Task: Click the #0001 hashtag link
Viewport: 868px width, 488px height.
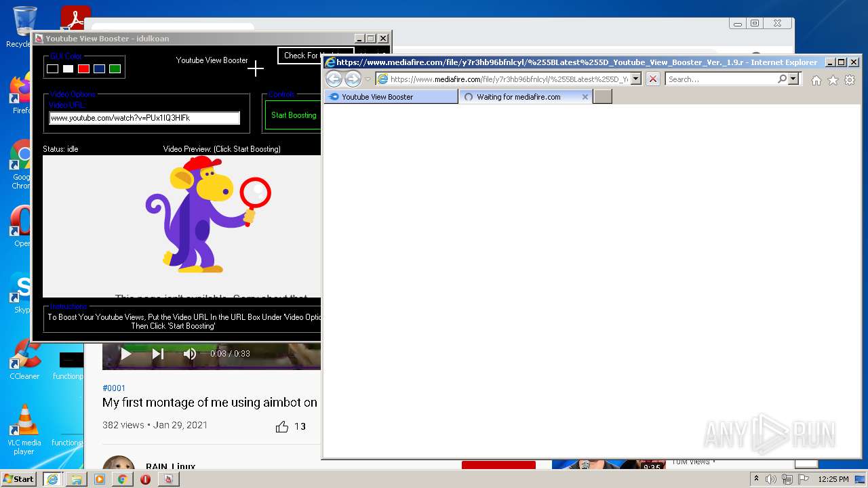Action: (114, 388)
